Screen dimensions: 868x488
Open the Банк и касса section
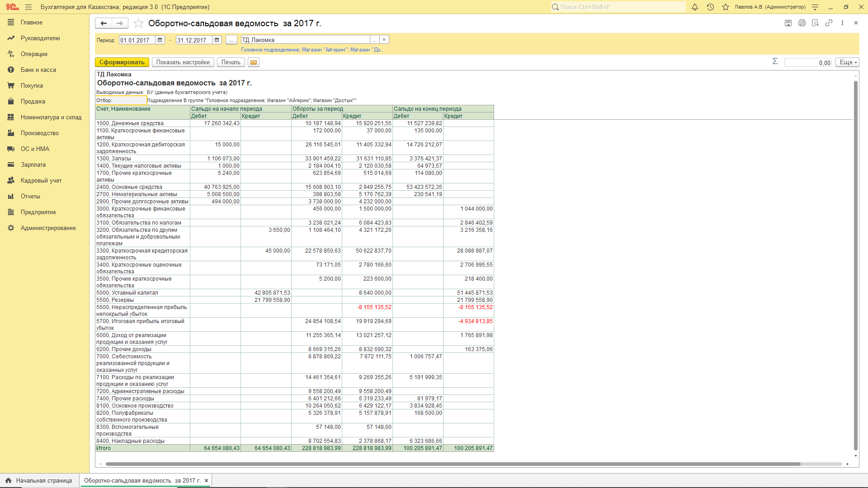pyautogui.click(x=38, y=70)
